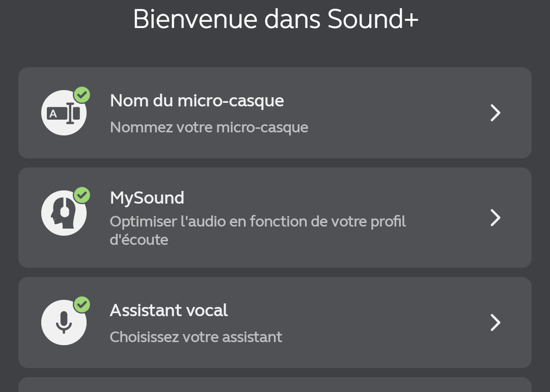Select the Assistant vocal title

pos(169,311)
